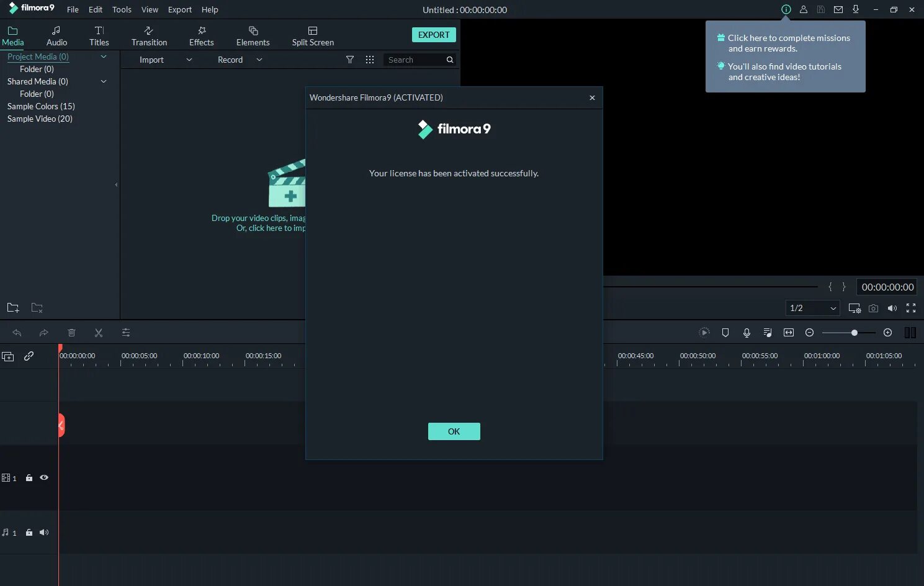This screenshot has width=924, height=586.
Task: Click the track height columns icon
Action: [910, 333]
